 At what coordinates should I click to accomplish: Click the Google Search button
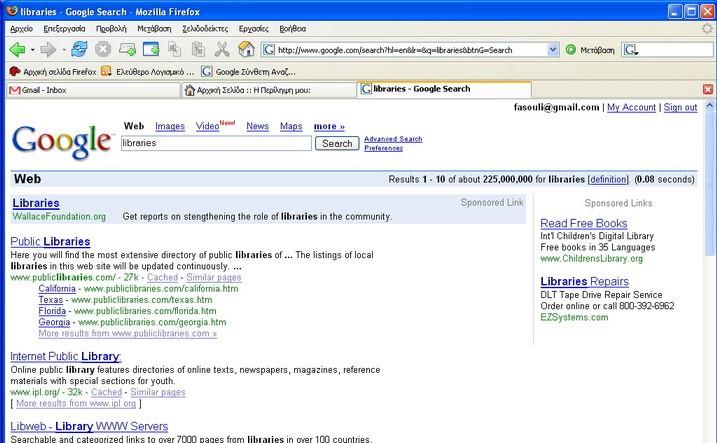point(337,143)
